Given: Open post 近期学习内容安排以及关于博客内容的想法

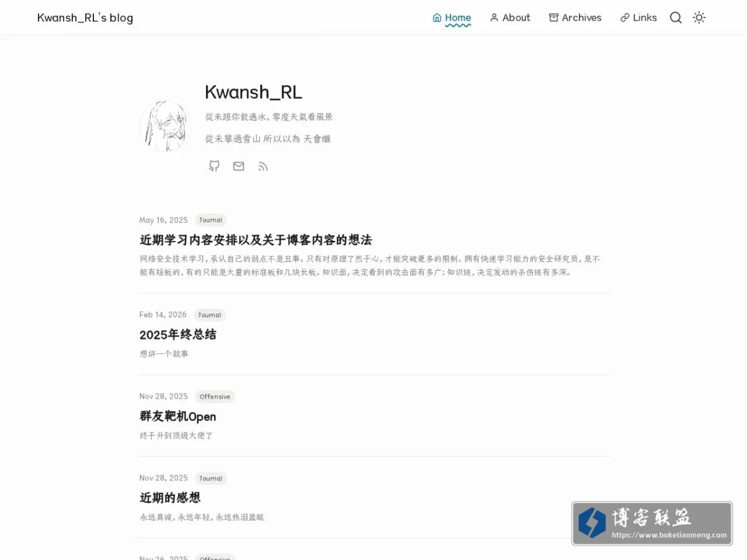Looking at the screenshot, I should click(x=255, y=240).
